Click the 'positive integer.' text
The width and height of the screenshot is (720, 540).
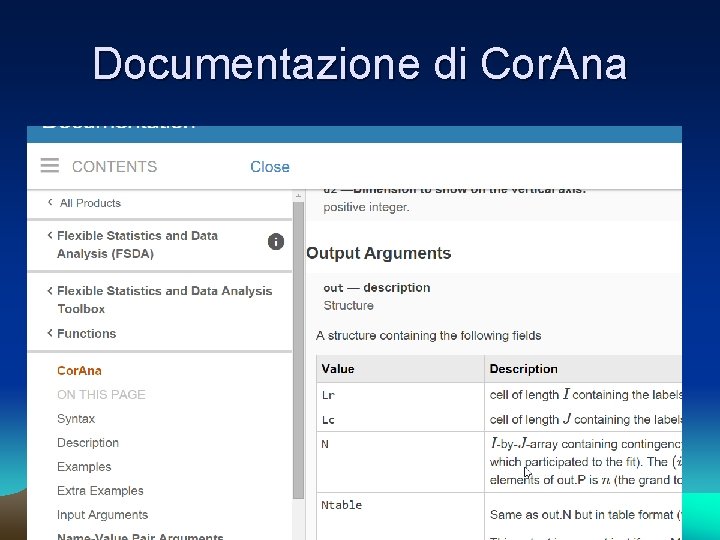[366, 208]
